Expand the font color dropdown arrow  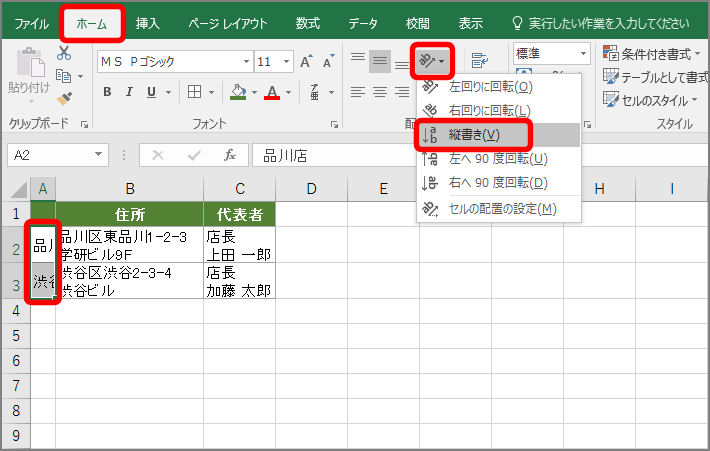point(288,92)
